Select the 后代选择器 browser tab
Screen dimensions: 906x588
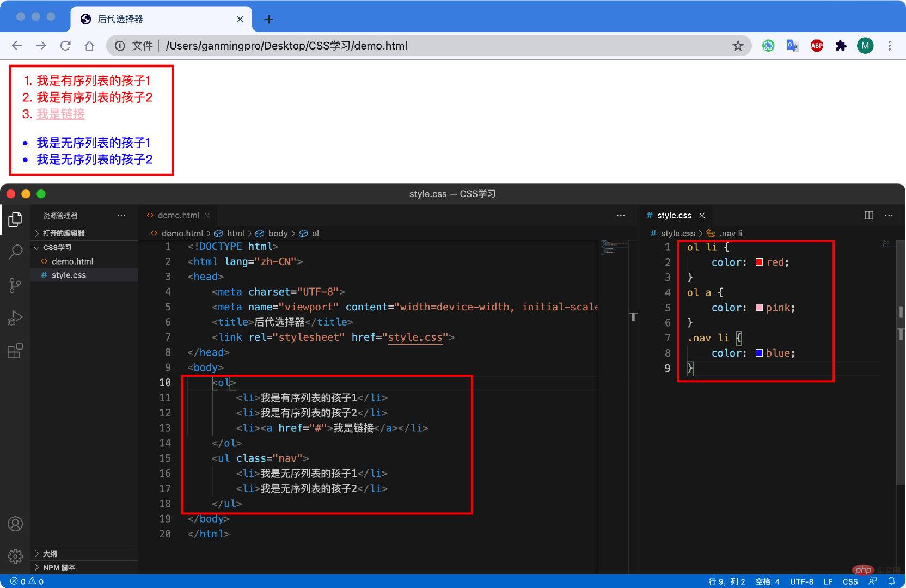coord(161,19)
